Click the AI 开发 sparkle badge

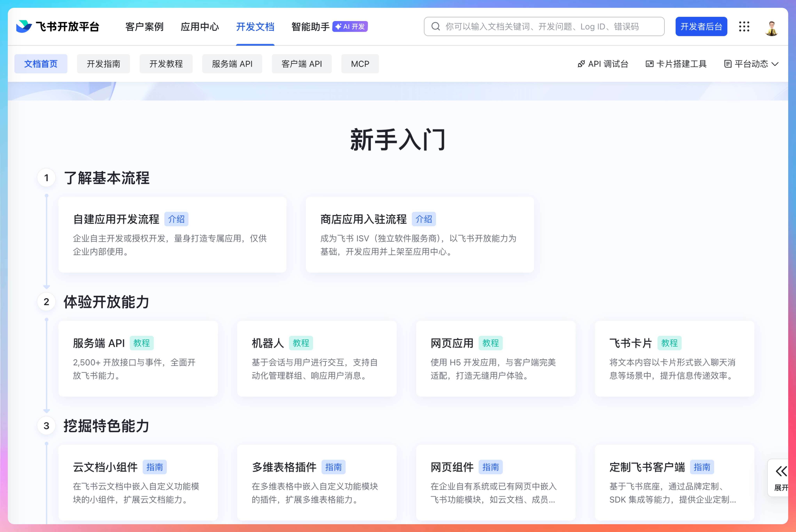(350, 27)
